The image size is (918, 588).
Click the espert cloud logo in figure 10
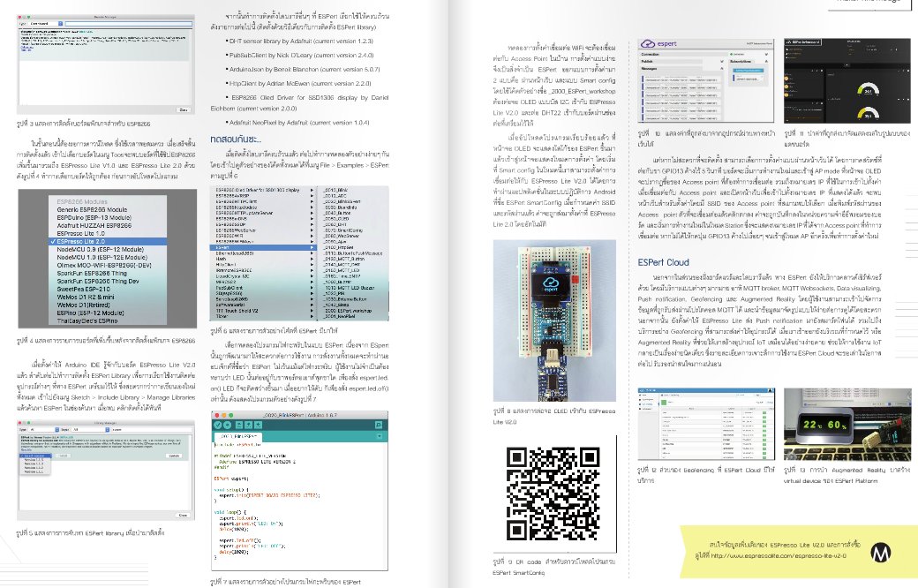pyautogui.click(x=658, y=43)
